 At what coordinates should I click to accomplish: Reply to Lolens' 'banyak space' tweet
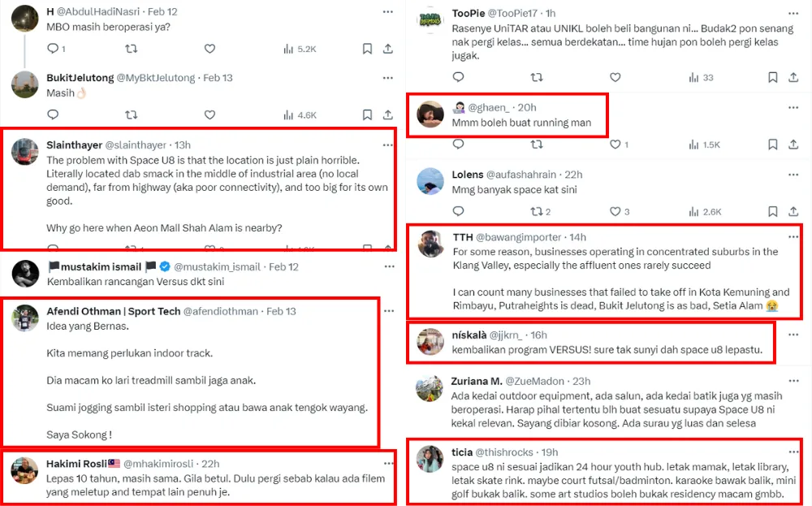[459, 212]
